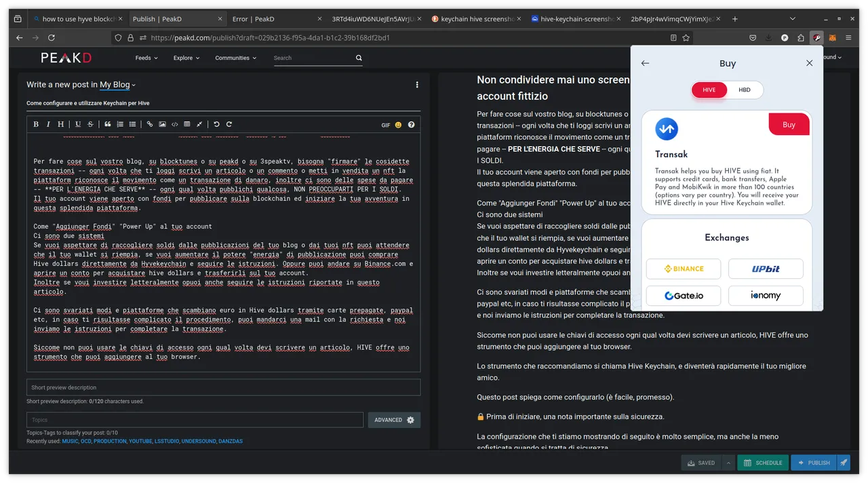Insert a hyperlink using the link icon
This screenshot has height=483, width=868.
(150, 124)
